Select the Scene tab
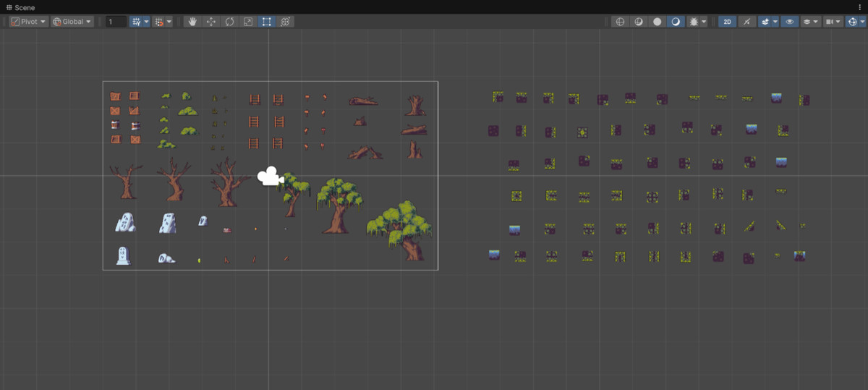 click(20, 7)
